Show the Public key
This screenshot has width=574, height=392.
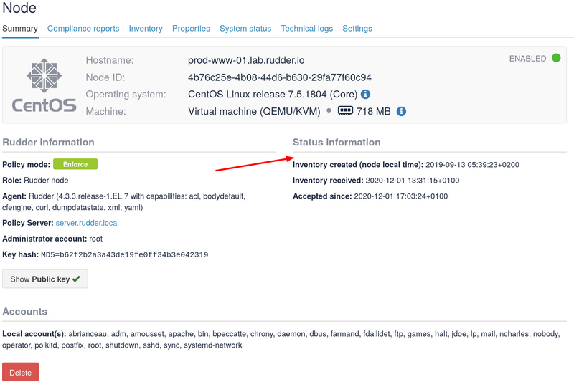click(45, 279)
